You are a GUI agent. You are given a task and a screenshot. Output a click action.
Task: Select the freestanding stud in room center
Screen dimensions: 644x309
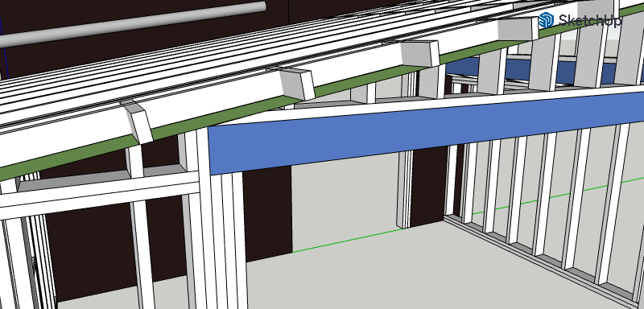404,189
